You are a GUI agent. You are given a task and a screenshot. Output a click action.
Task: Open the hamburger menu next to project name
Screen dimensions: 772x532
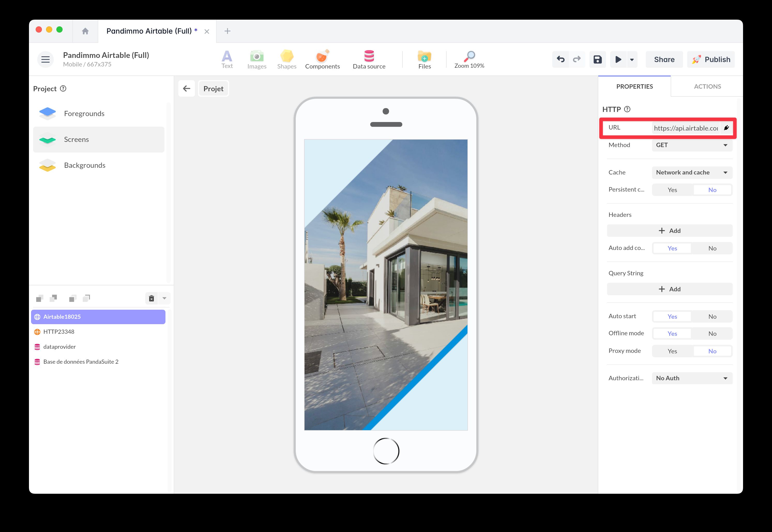pos(45,59)
